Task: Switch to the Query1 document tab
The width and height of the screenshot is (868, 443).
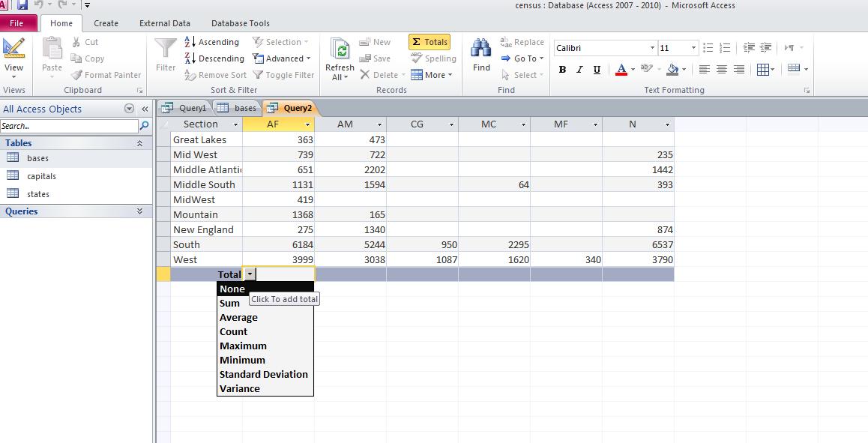Action: tap(185, 108)
